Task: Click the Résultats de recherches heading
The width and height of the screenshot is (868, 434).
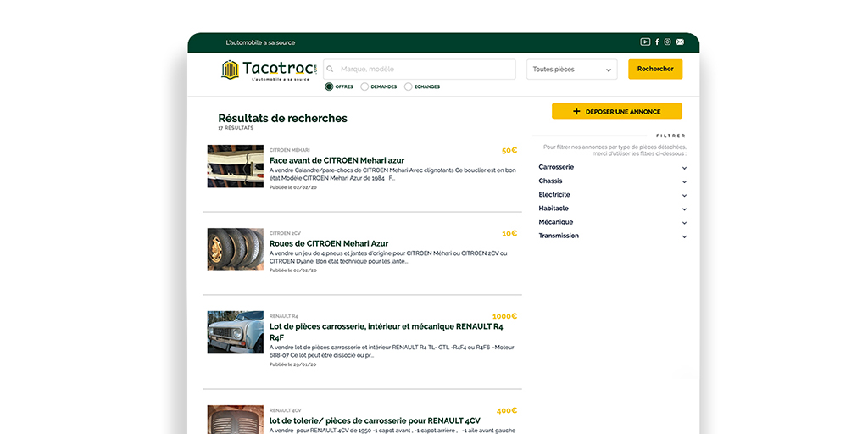Action: pyautogui.click(x=283, y=118)
